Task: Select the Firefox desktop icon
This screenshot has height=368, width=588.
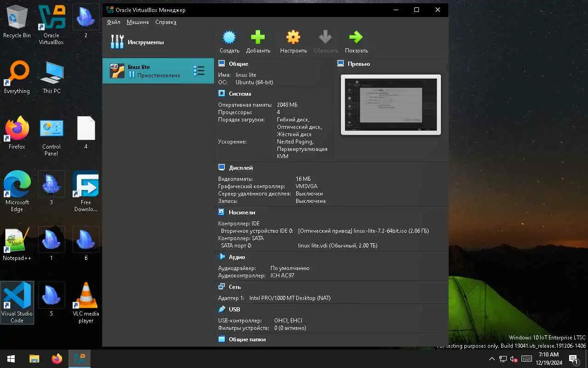Action: [17, 133]
